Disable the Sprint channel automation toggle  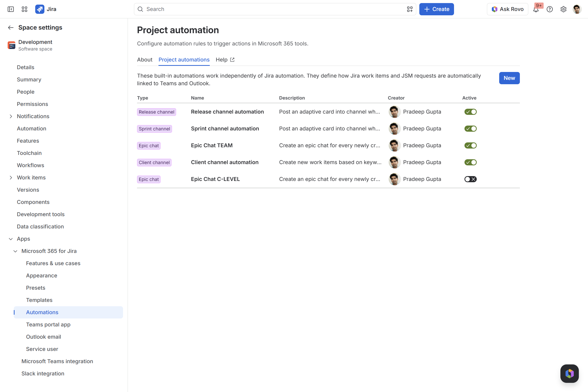coord(470,129)
